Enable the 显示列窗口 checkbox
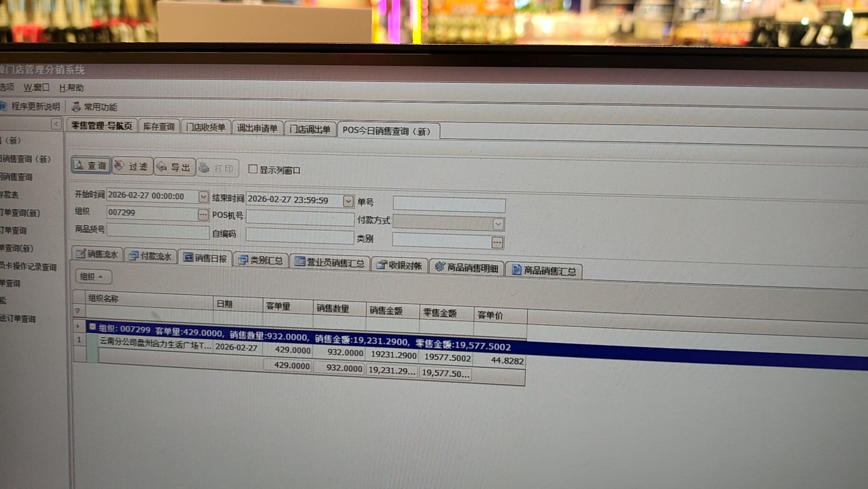868x489 pixels. [x=253, y=169]
